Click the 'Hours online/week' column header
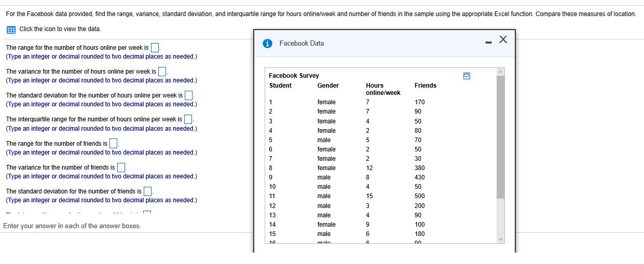This screenshot has width=644, height=264. [383, 89]
